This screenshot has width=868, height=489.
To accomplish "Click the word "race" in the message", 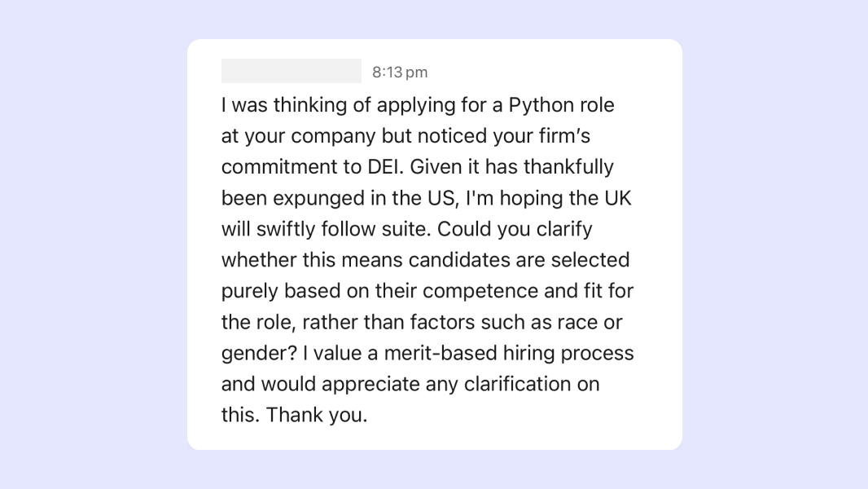I will pyautogui.click(x=577, y=322).
